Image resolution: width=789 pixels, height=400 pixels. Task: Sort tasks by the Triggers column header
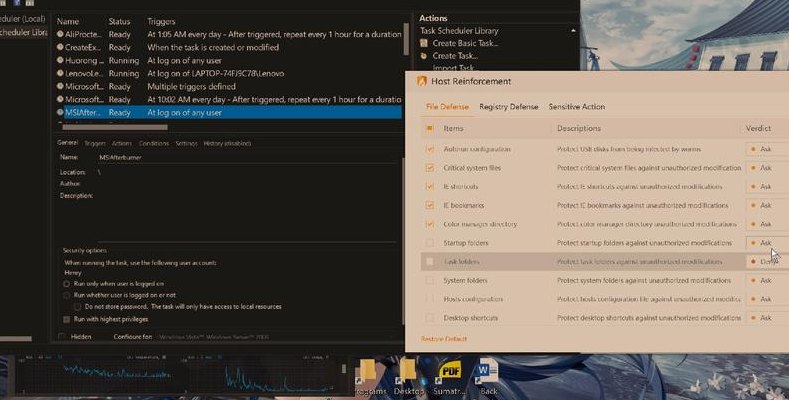(161, 22)
